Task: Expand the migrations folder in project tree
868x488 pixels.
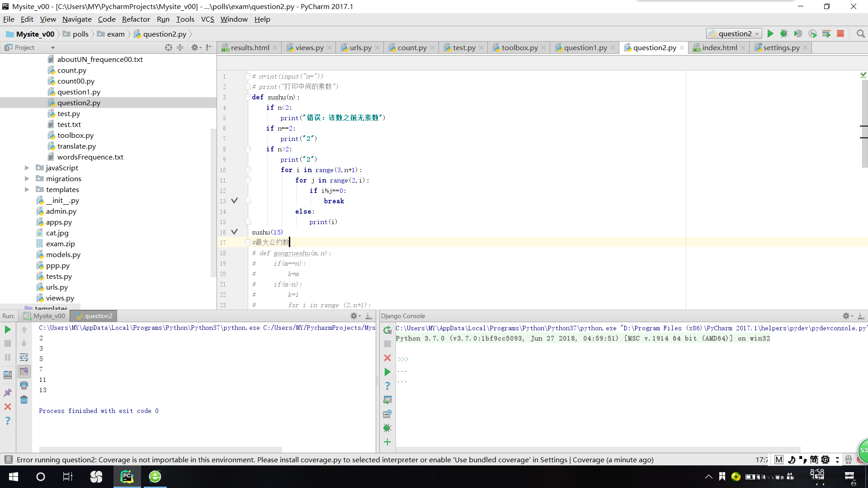Action: [27, 179]
